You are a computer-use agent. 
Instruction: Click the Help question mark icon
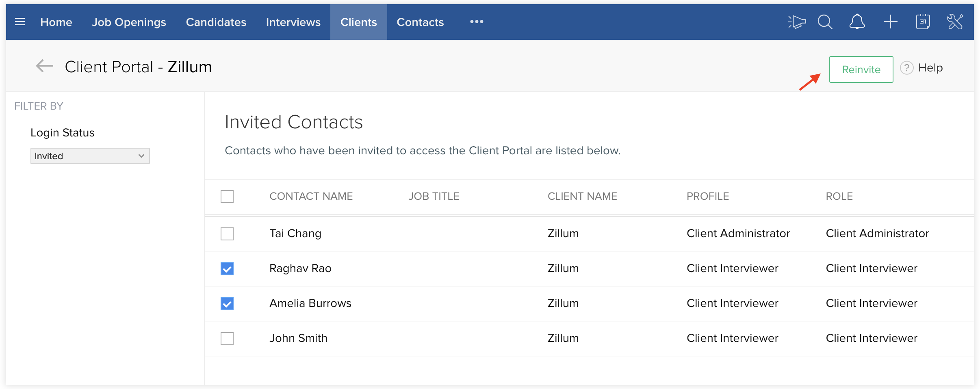(x=907, y=68)
